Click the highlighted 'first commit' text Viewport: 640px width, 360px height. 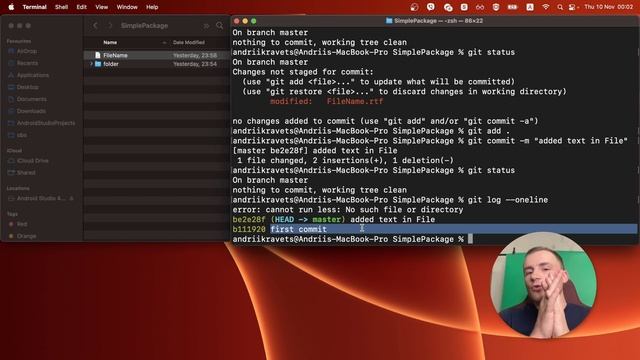298,229
